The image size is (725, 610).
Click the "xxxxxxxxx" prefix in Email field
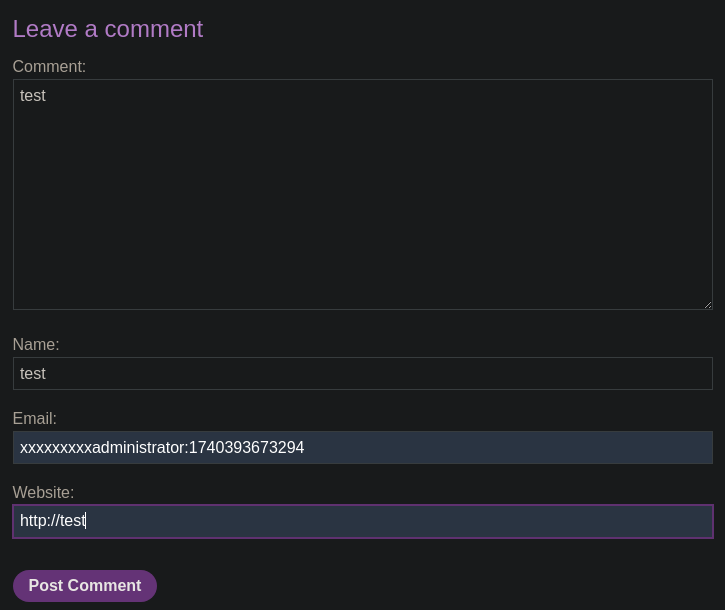pos(56,448)
